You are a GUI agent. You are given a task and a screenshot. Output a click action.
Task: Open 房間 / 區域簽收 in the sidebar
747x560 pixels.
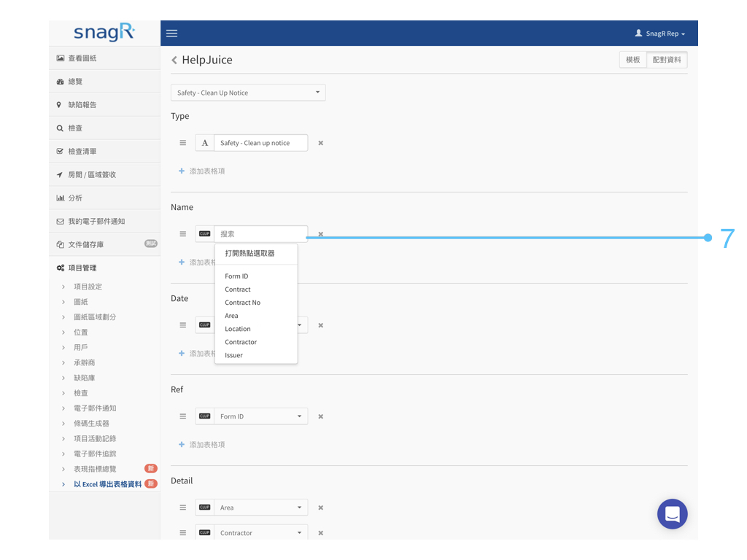(104, 175)
